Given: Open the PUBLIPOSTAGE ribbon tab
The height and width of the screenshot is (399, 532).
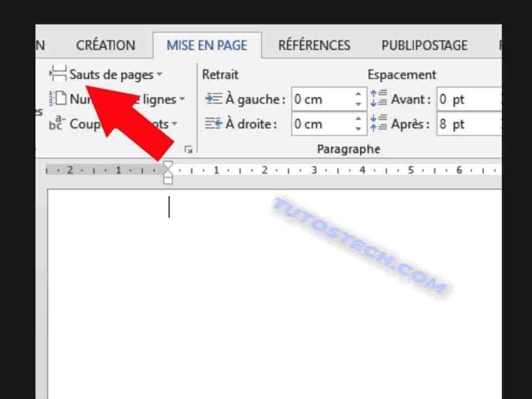Looking at the screenshot, I should pos(424,45).
